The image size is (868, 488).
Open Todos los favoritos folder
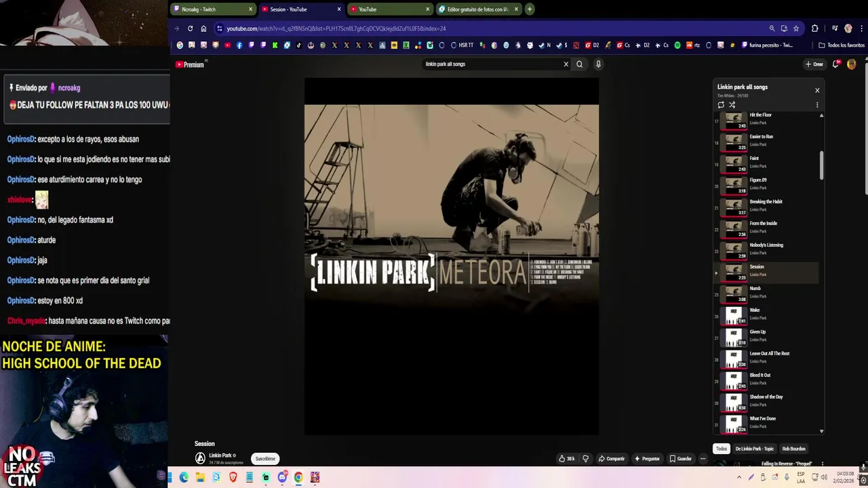(x=842, y=45)
